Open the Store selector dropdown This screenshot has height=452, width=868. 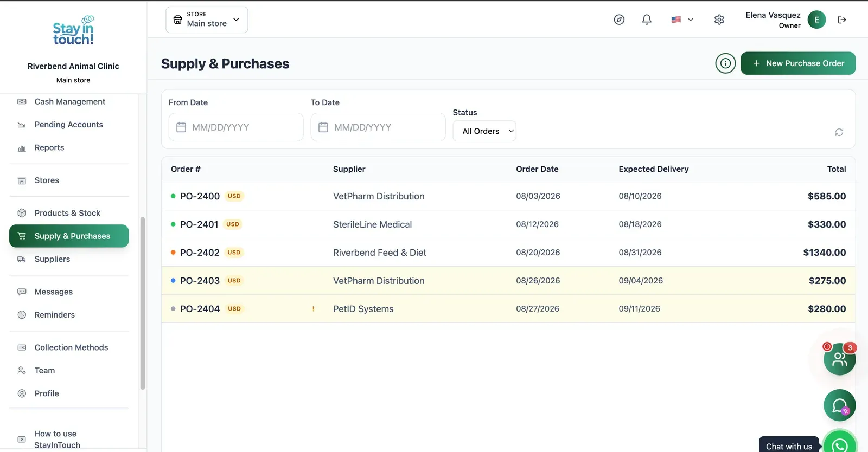[207, 20]
